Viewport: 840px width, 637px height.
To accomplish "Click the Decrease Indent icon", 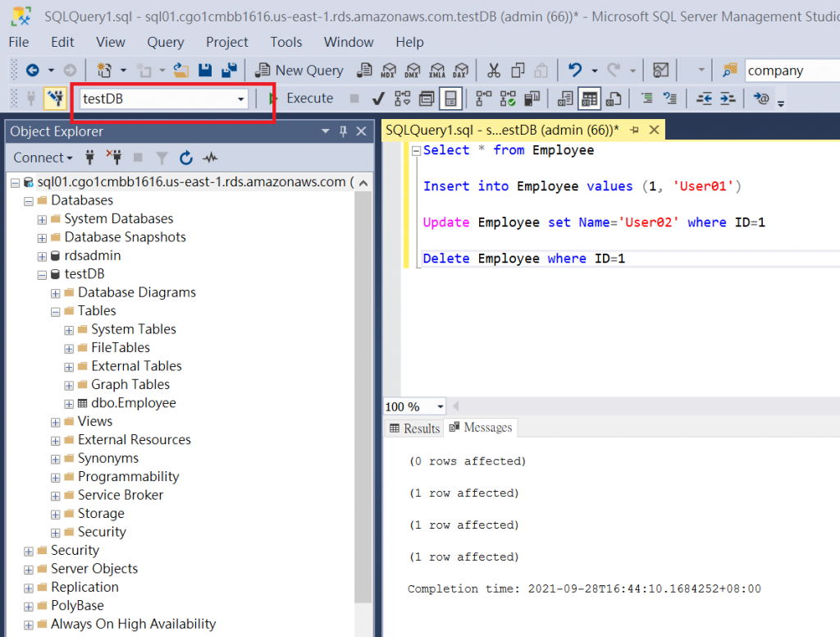I will pos(704,99).
